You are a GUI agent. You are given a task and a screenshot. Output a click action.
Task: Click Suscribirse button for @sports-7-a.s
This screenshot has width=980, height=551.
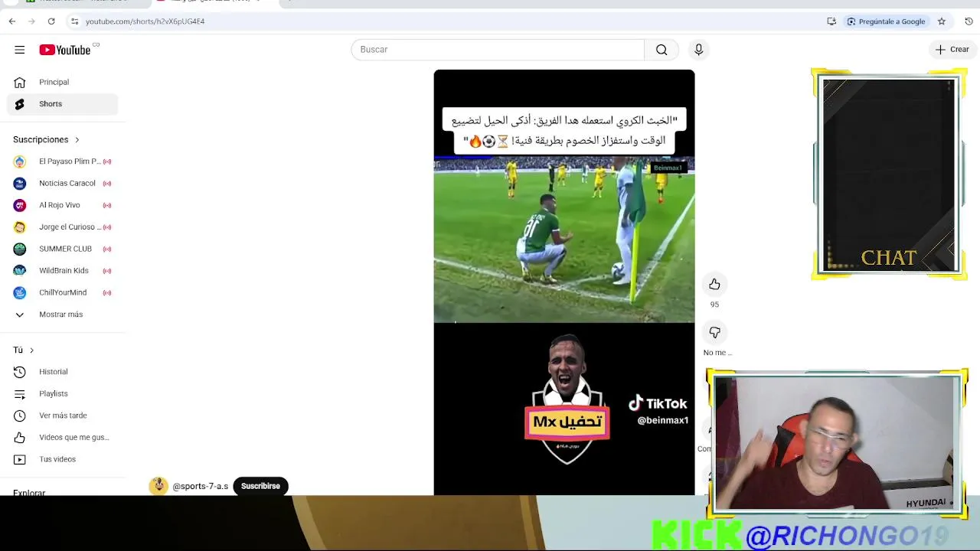(260, 487)
